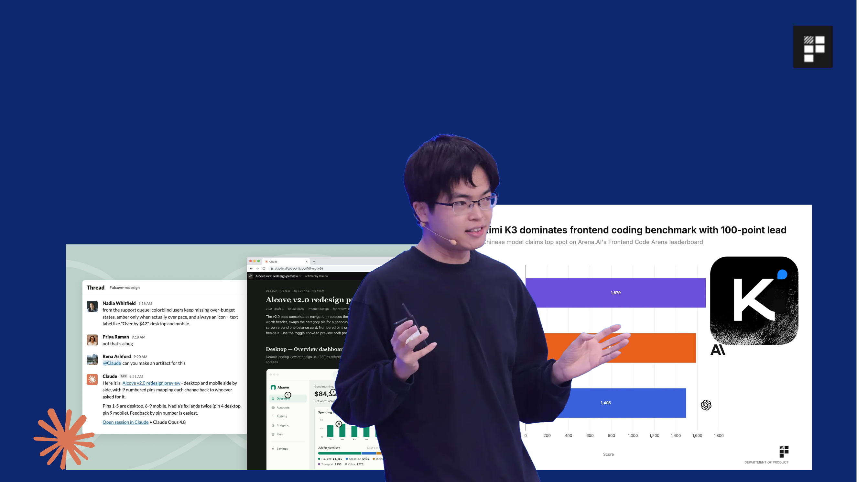
Task: Click the purple 1,679 benchmark bar
Action: point(615,292)
